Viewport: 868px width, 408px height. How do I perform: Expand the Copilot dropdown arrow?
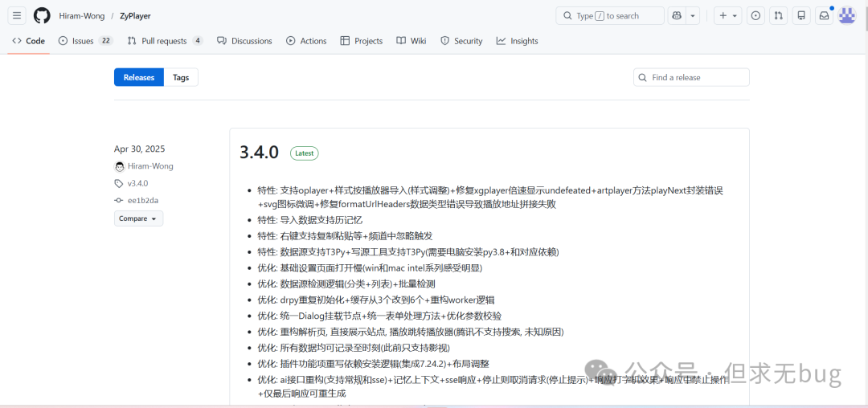coord(693,15)
